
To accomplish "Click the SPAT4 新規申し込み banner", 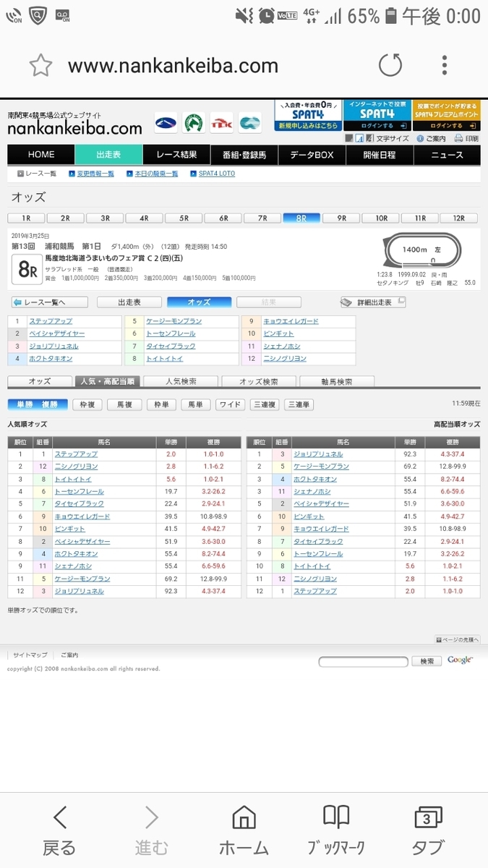I will pos(307,116).
